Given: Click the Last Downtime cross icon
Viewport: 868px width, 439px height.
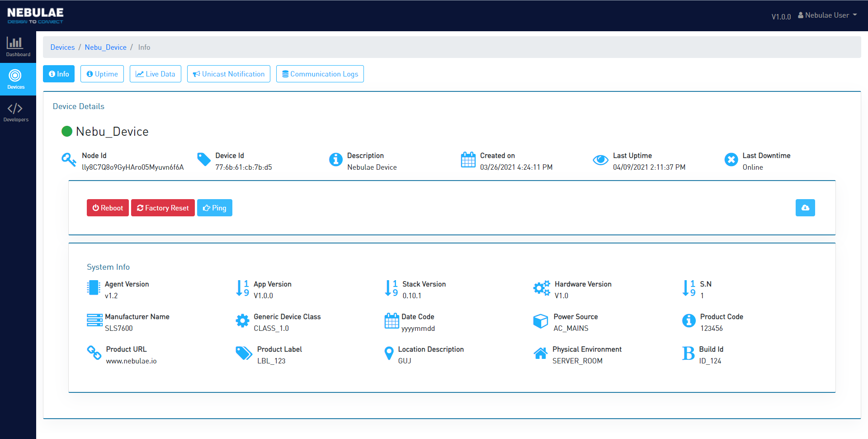Looking at the screenshot, I should click(731, 159).
